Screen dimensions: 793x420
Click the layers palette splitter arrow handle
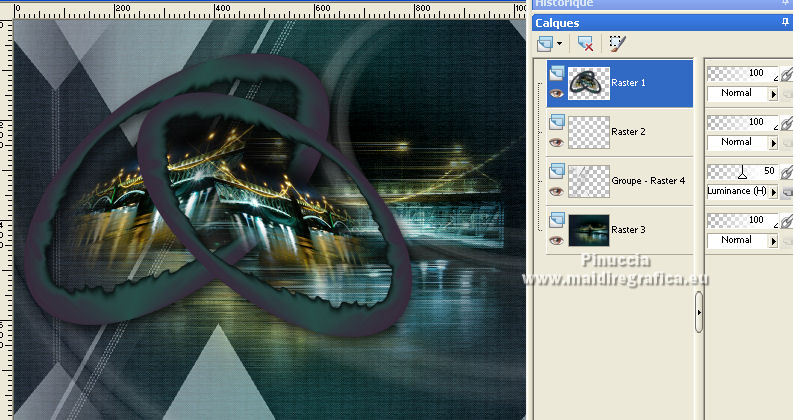pos(699,312)
